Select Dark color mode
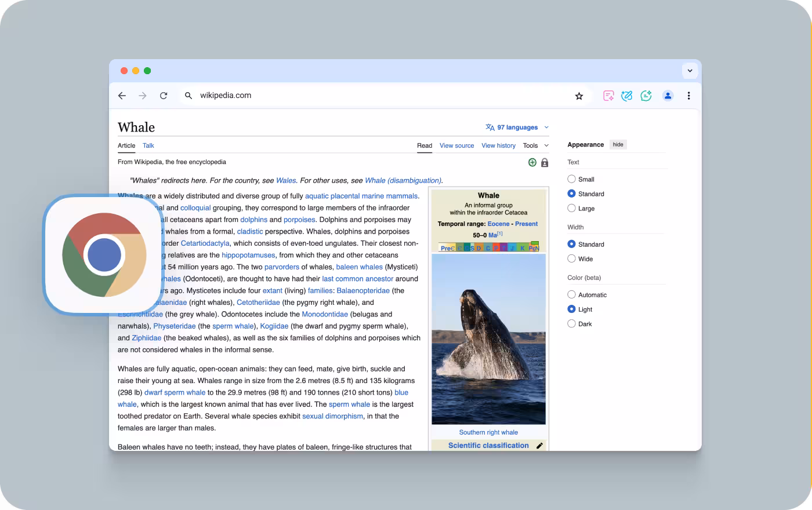 click(x=571, y=323)
